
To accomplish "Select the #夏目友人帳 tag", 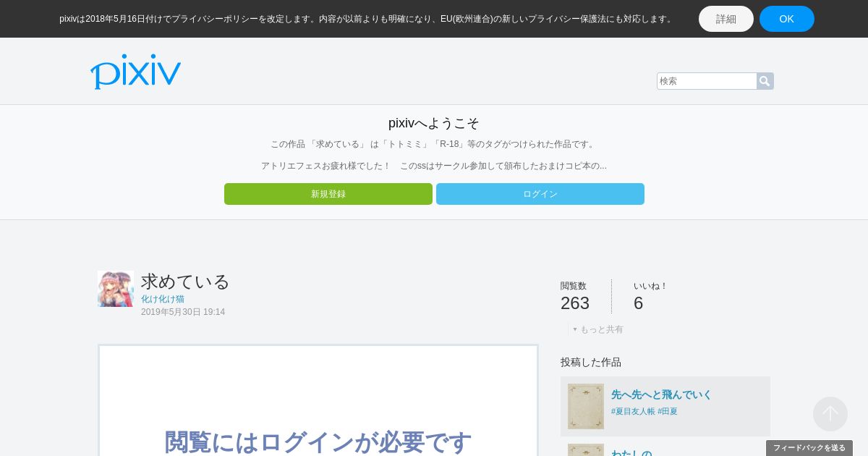I will [x=633, y=411].
